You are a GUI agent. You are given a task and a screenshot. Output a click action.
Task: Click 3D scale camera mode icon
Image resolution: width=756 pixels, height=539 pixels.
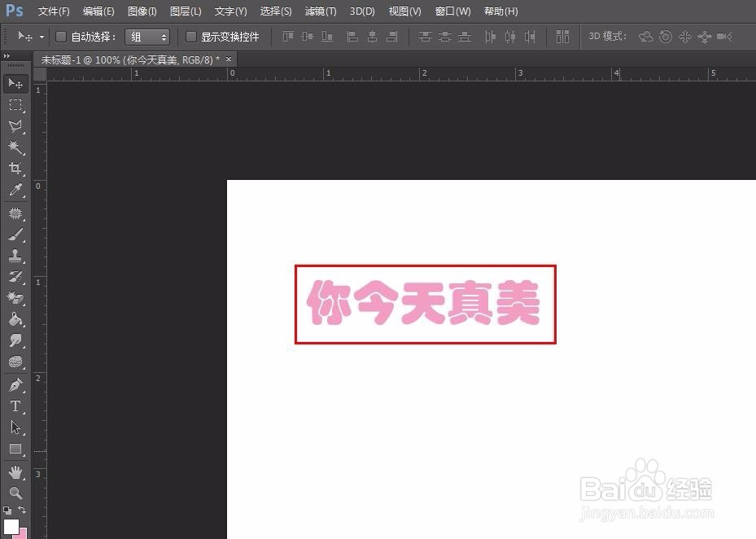pos(724,37)
